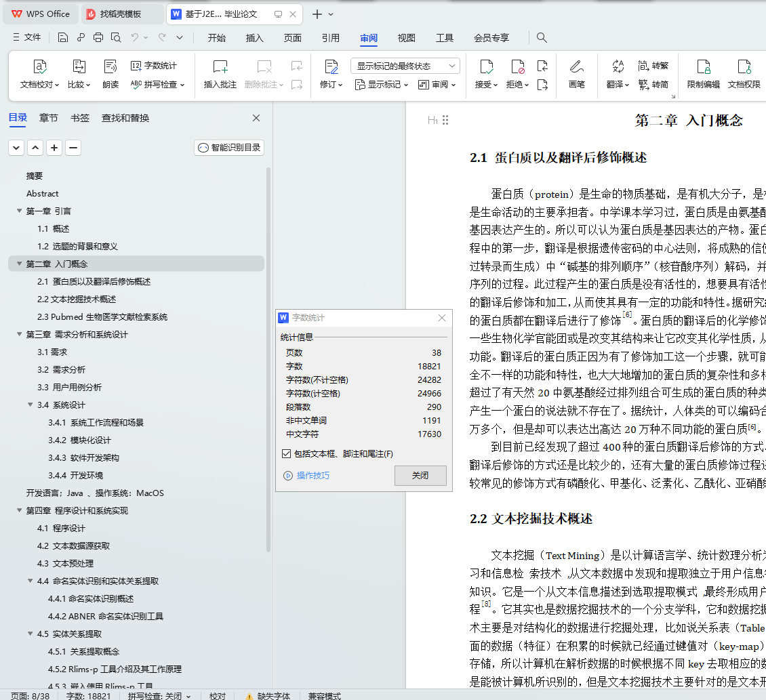
Task: Collapse the 3.4 系统设计 outline node
Action: 31,405
